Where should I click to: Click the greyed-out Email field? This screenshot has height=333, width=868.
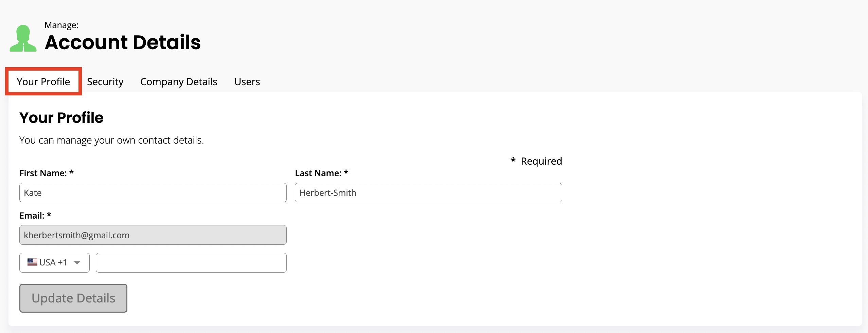coord(153,235)
